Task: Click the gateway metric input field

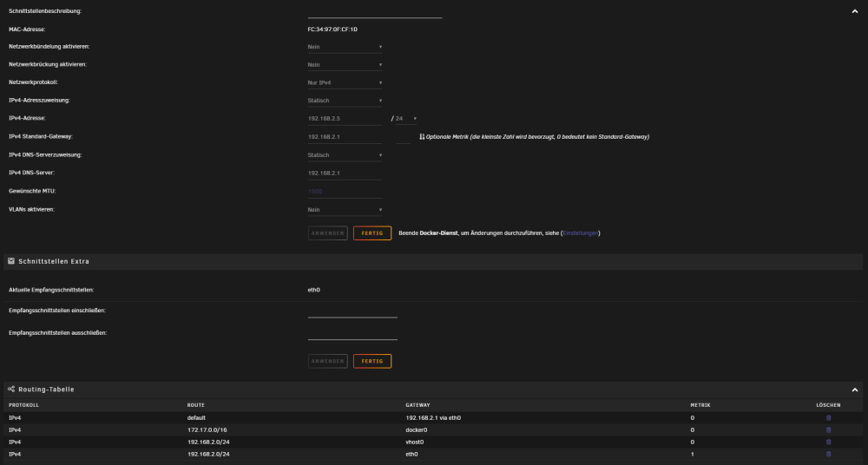Action: (x=404, y=137)
